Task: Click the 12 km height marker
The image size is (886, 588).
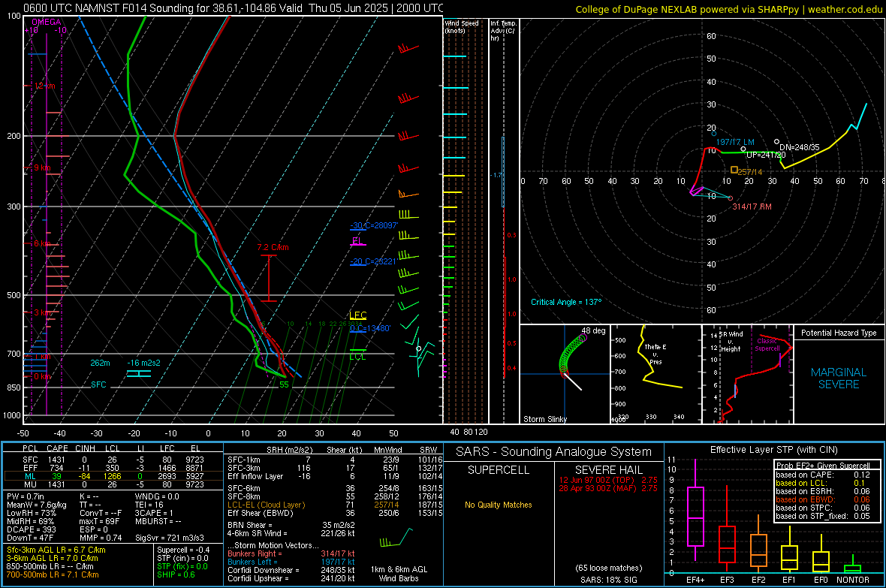Action: click(x=44, y=86)
